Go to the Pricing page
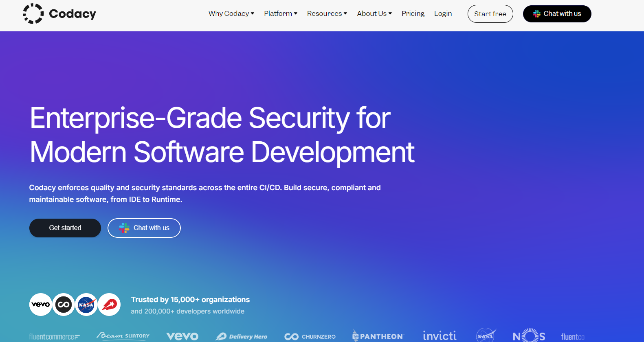This screenshot has height=342, width=644. pos(413,13)
